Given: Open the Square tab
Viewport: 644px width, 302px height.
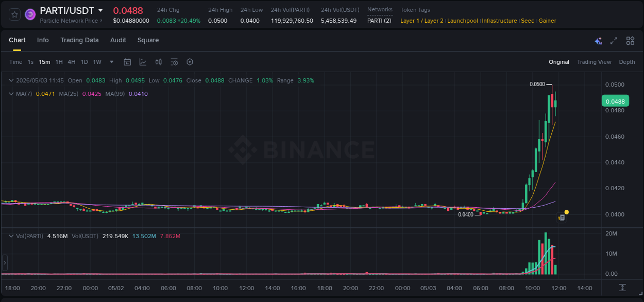Looking at the screenshot, I should [148, 40].
